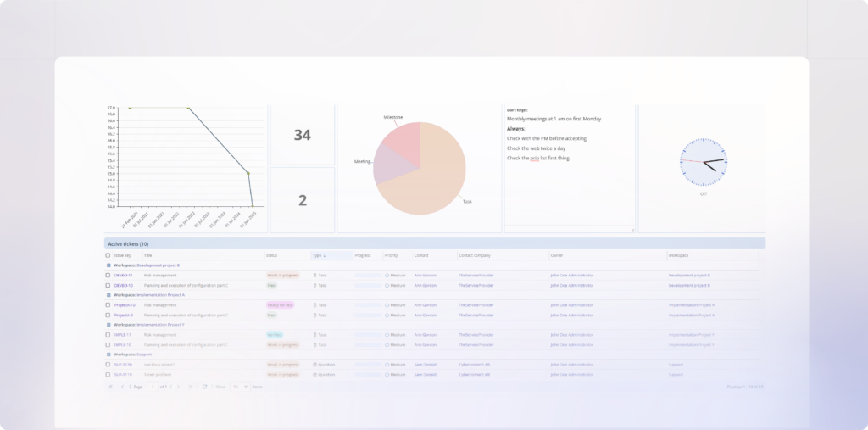
Task: Open Cyberconnect AB in SUP-1119 row
Action: [x=475, y=375]
